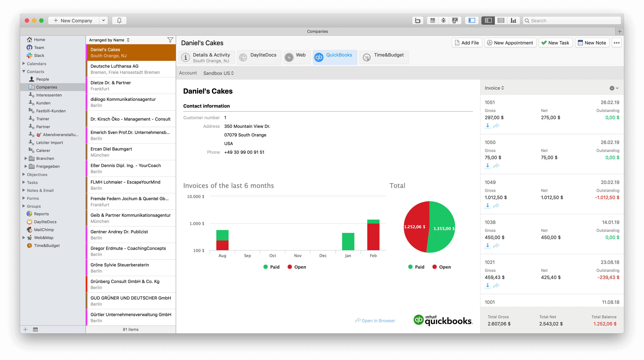
Task: Click the Time&Budget tab icon
Action: pyautogui.click(x=367, y=57)
